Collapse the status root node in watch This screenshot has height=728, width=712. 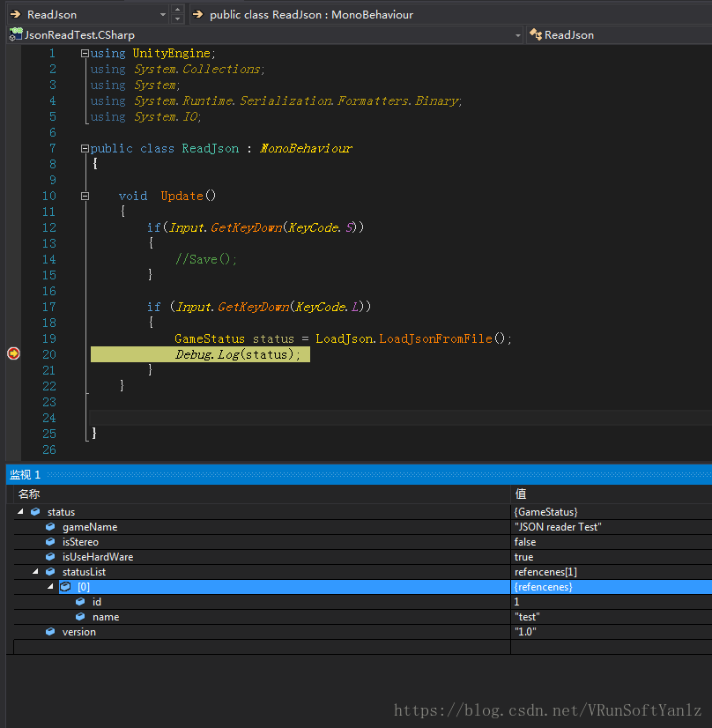(20, 512)
